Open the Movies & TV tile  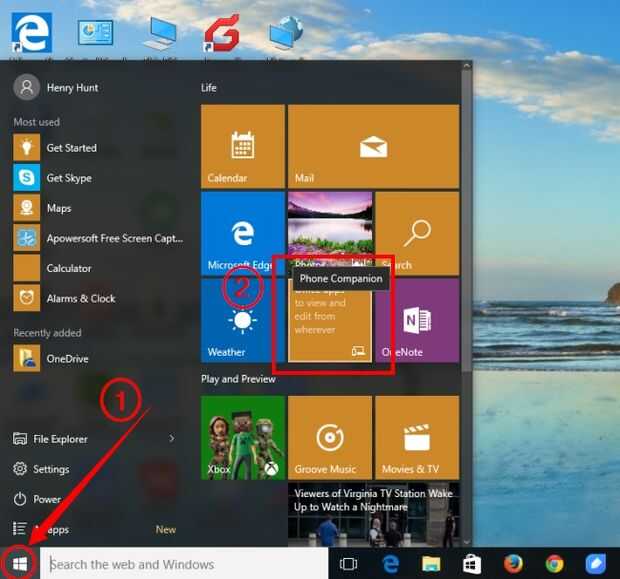(x=418, y=438)
